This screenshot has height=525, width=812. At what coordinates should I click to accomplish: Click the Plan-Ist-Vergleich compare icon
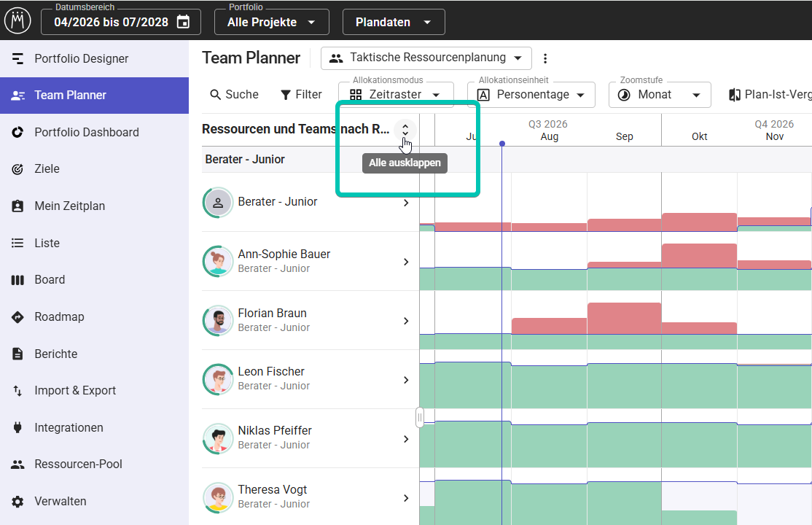coord(734,95)
